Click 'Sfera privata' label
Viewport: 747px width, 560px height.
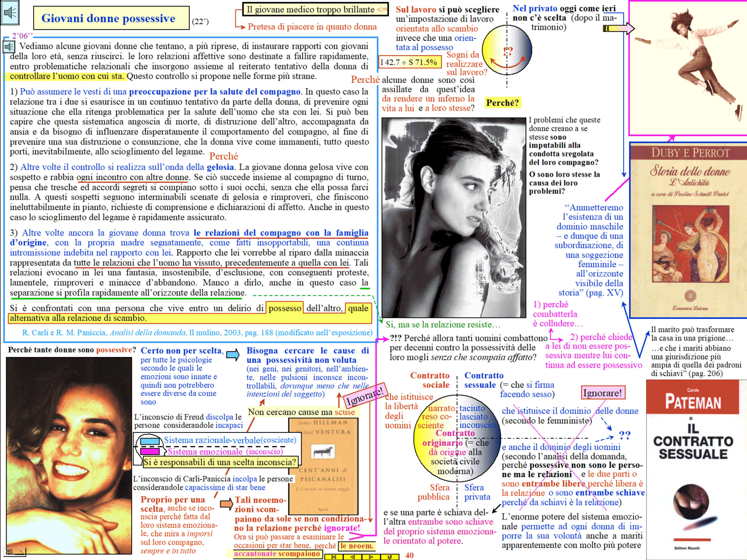pos(477,492)
